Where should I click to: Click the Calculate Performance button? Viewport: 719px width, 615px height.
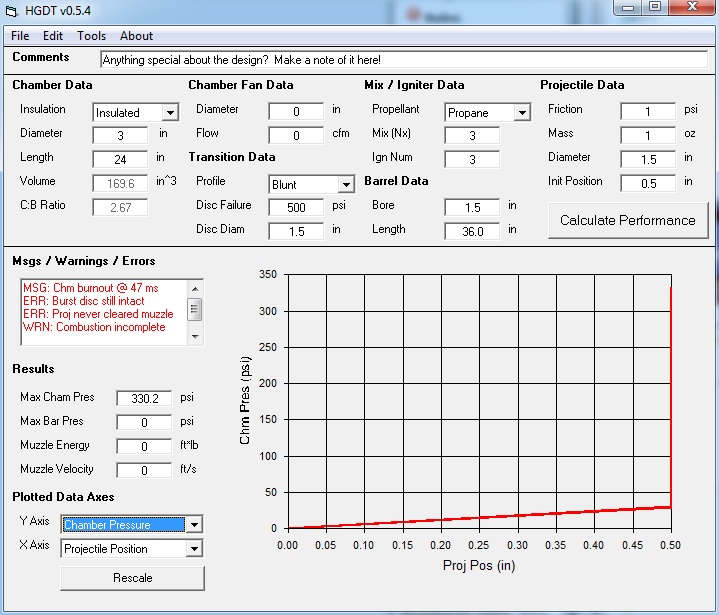627,220
